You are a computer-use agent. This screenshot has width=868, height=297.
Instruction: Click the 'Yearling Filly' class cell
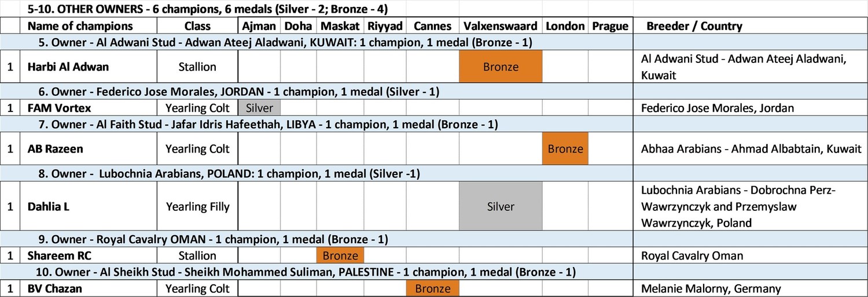tap(197, 206)
